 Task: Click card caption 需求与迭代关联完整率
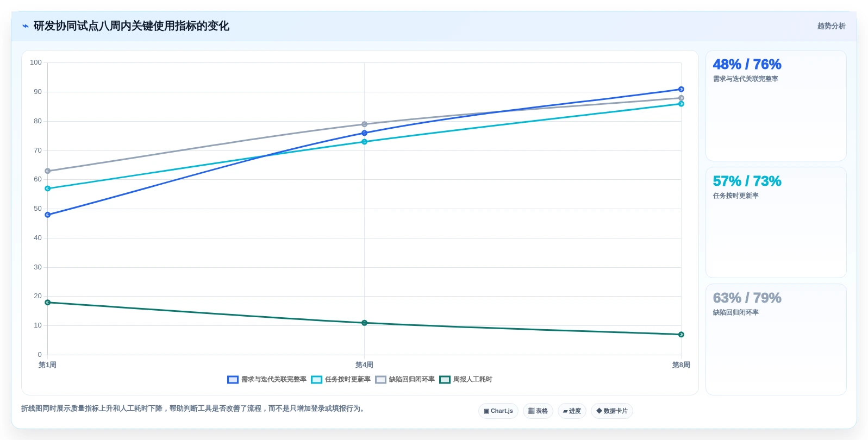[745, 79]
